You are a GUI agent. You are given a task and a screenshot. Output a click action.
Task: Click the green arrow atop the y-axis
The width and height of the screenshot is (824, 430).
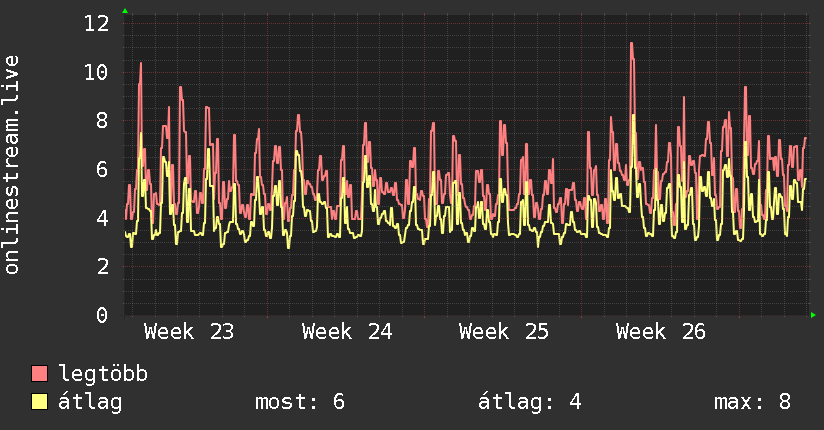pos(125,11)
